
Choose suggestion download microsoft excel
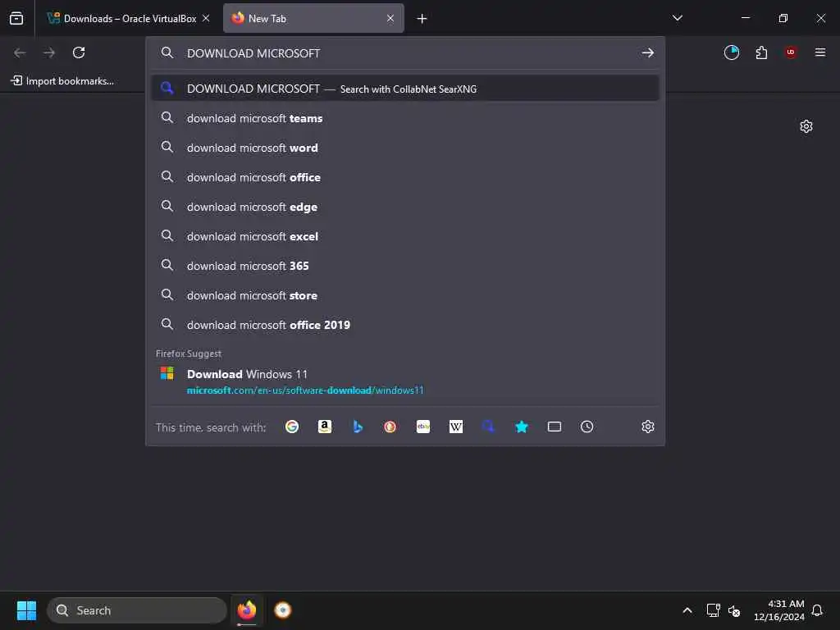405,236
